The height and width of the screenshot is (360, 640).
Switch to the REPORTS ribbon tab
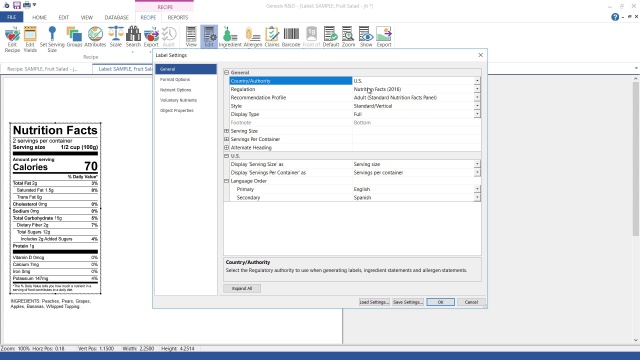pyautogui.click(x=178, y=18)
